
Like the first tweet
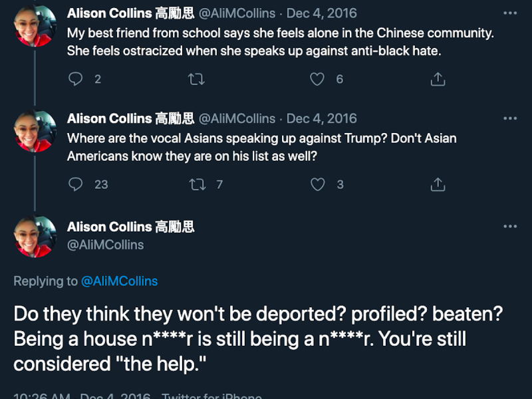click(x=317, y=79)
